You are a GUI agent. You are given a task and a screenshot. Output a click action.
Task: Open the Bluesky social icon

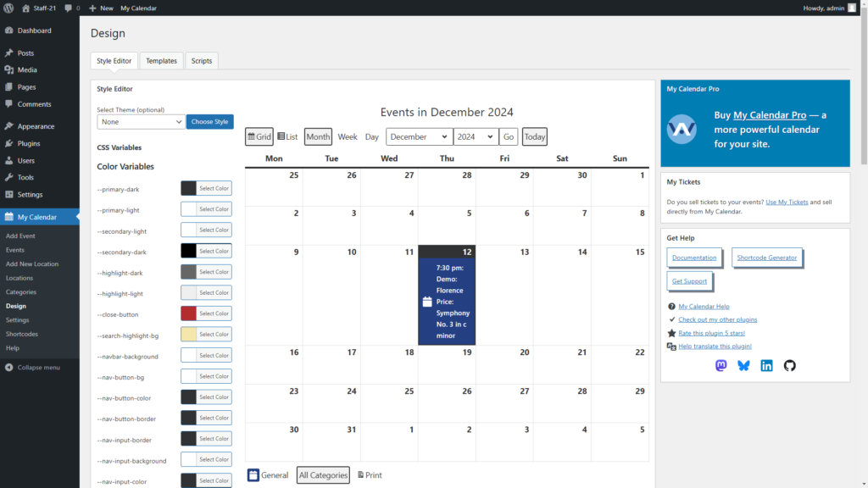pyautogui.click(x=743, y=366)
